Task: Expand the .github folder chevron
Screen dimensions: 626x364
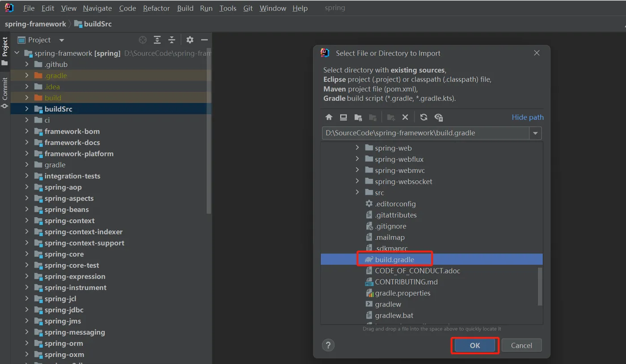Action: [27, 64]
